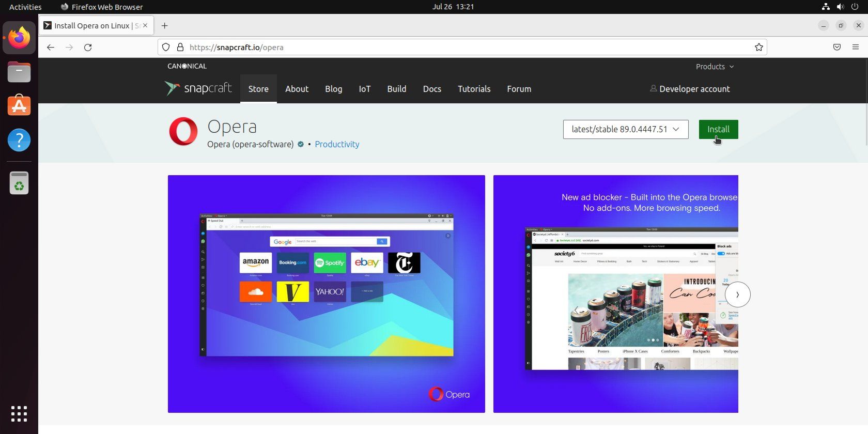Click the Canonical logo link
This screenshot has width=868, height=434.
tap(187, 66)
